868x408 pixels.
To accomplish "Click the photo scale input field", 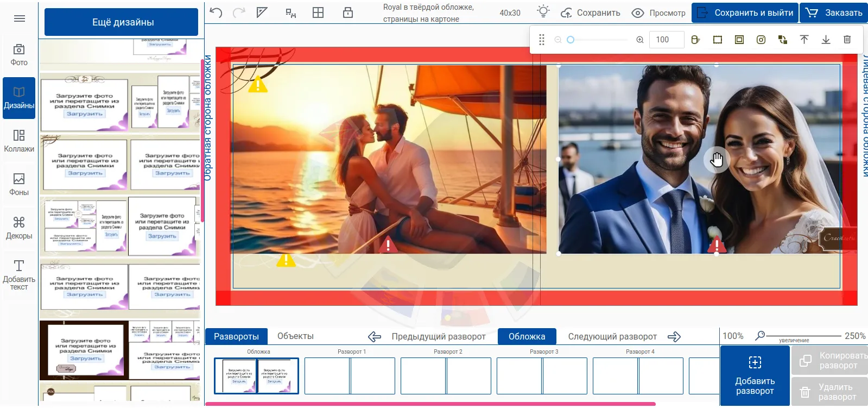I will pos(666,40).
